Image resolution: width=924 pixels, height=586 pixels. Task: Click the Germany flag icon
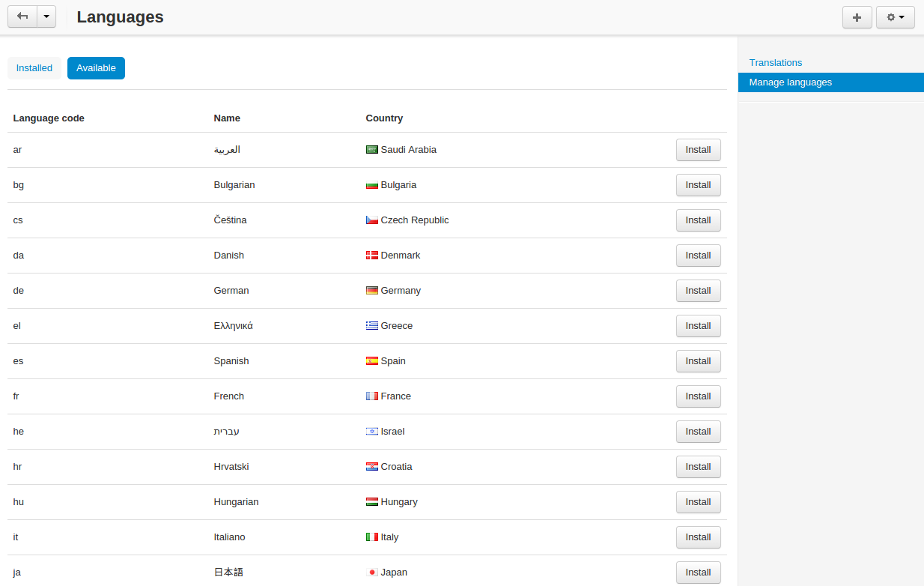[372, 291]
